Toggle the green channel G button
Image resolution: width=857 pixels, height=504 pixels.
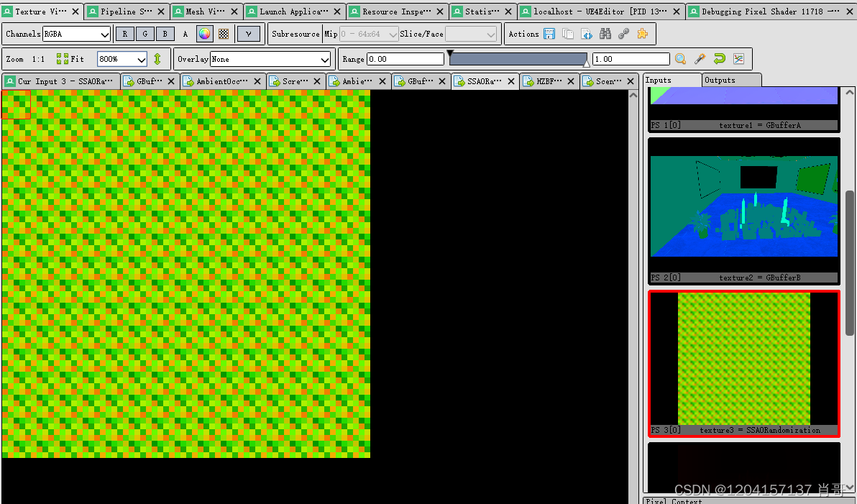[145, 34]
